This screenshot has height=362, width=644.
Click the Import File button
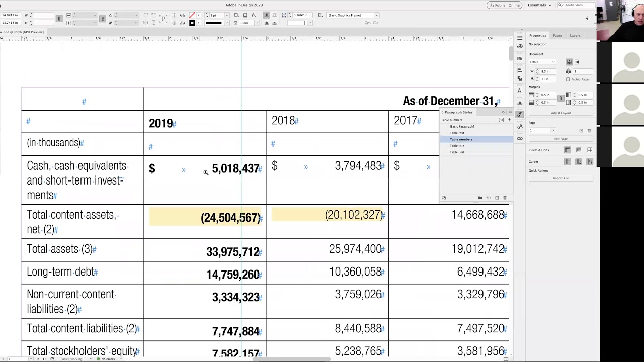tap(561, 178)
